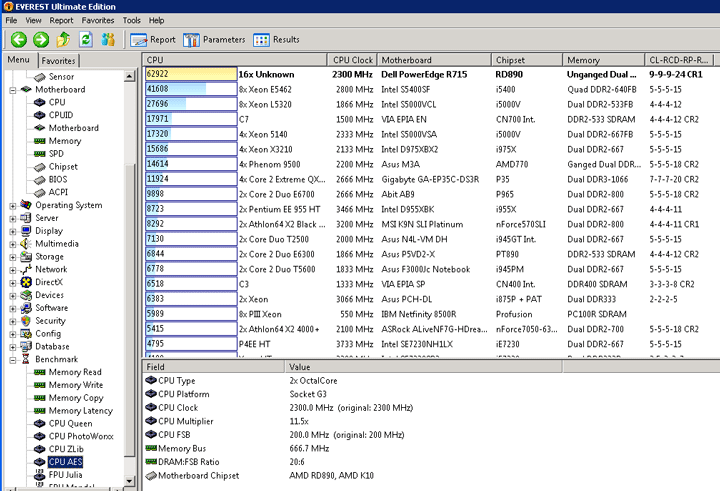Sort by Chipset column header
The width and height of the screenshot is (720, 491).
(x=527, y=60)
